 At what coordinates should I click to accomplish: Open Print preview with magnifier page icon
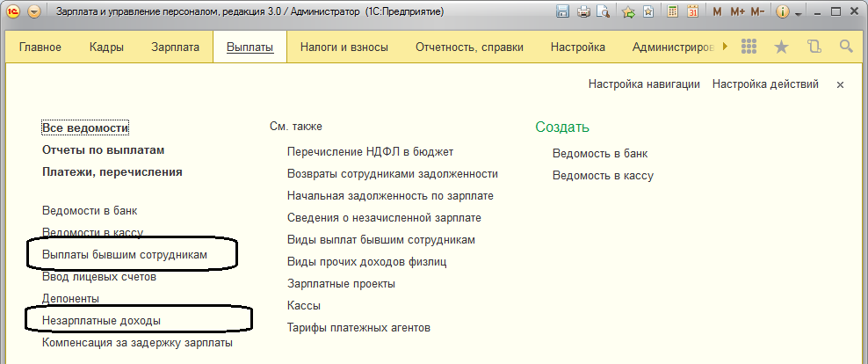603,11
